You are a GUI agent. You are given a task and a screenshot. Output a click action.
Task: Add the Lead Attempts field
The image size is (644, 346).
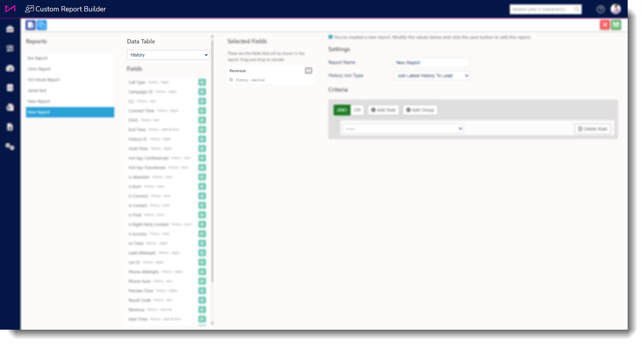coord(202,253)
